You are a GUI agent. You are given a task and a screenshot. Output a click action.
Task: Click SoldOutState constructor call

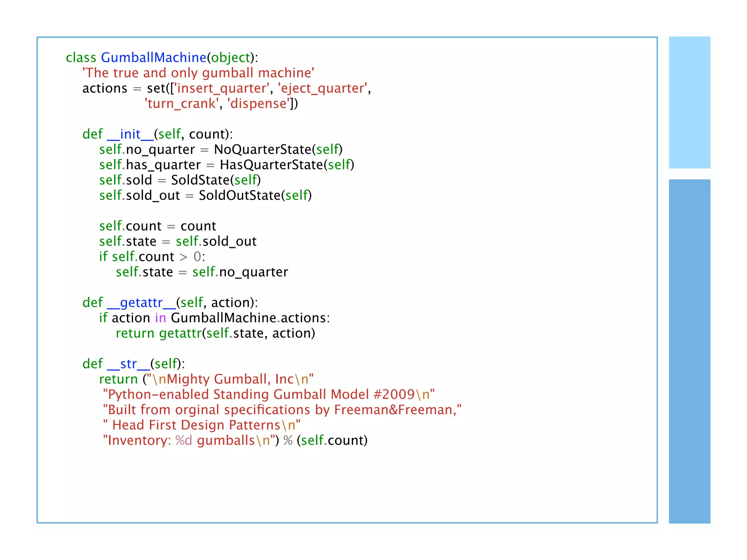tap(239, 195)
